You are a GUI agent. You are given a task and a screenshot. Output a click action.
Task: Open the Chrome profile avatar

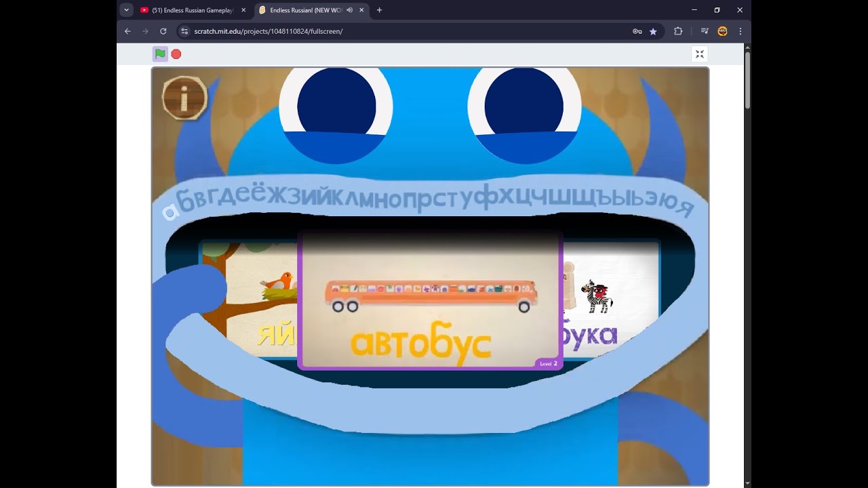[722, 31]
